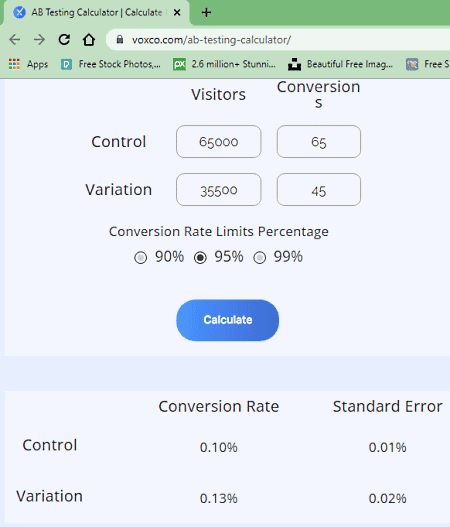Viewport: 450px width, 527px height.
Task: Click the Standard Error column header
Action: 387,406
